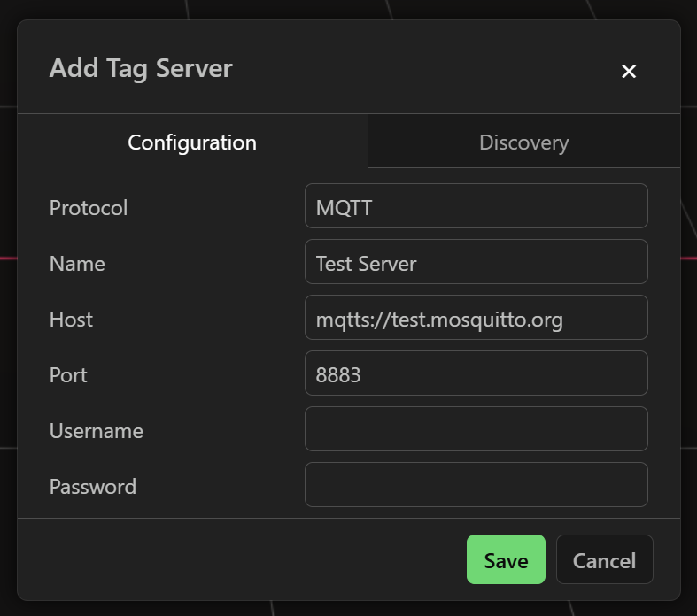The height and width of the screenshot is (616, 697).
Task: Save the tag server configuration
Action: coord(506,559)
